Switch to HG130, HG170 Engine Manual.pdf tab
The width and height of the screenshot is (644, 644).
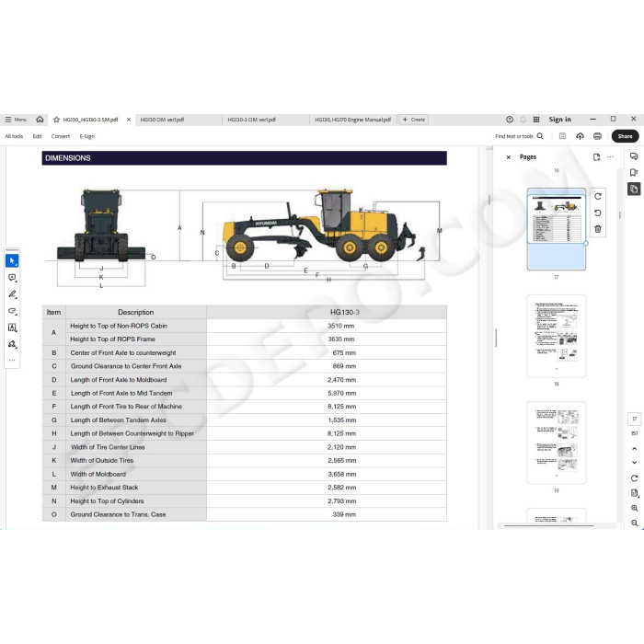[352, 120]
